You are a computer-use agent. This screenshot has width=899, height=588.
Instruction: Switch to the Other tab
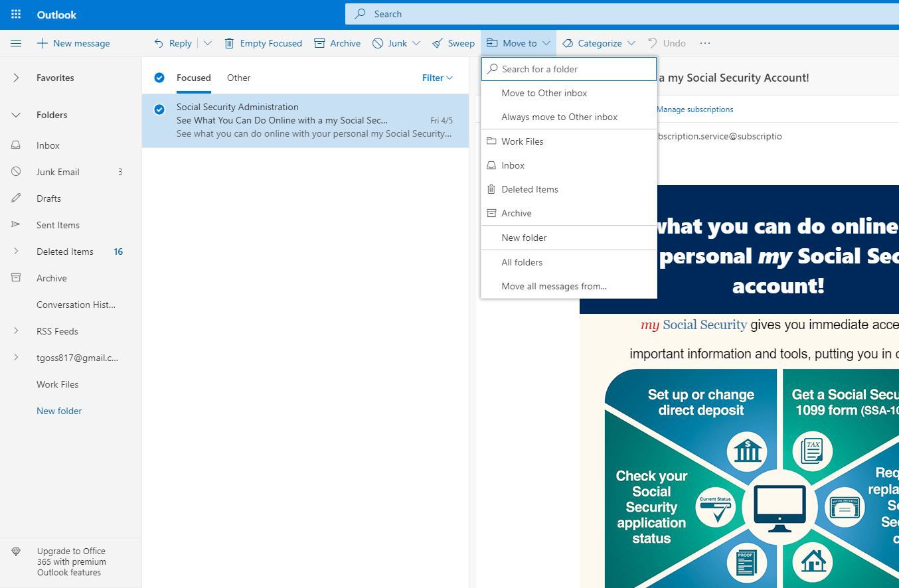click(239, 78)
